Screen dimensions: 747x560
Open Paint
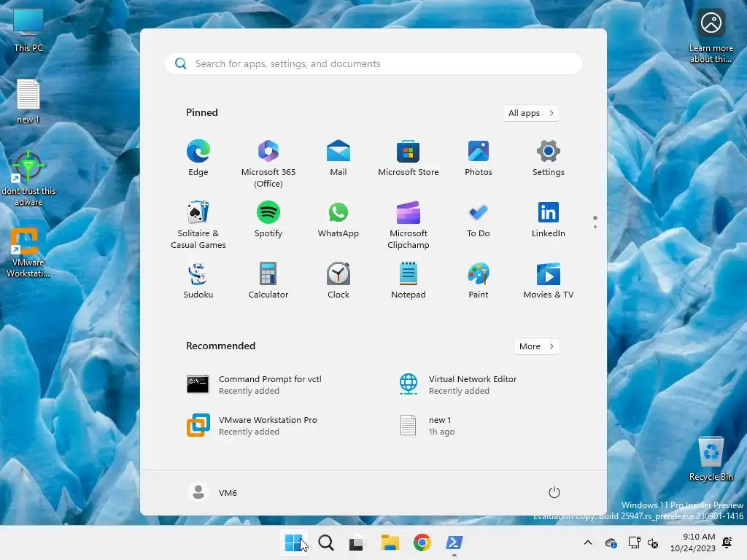point(479,281)
